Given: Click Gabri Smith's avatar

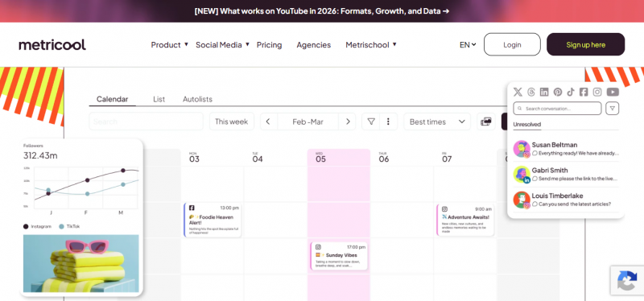Looking at the screenshot, I should point(522,175).
